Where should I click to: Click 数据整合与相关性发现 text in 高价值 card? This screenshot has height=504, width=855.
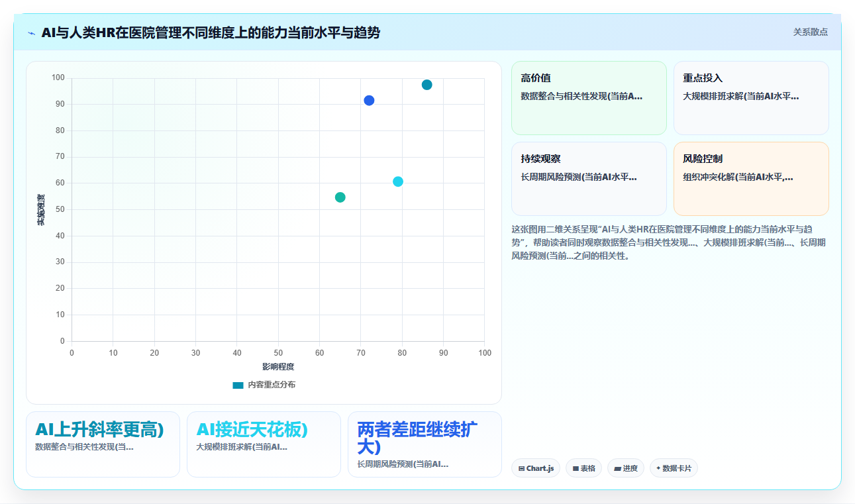click(581, 96)
